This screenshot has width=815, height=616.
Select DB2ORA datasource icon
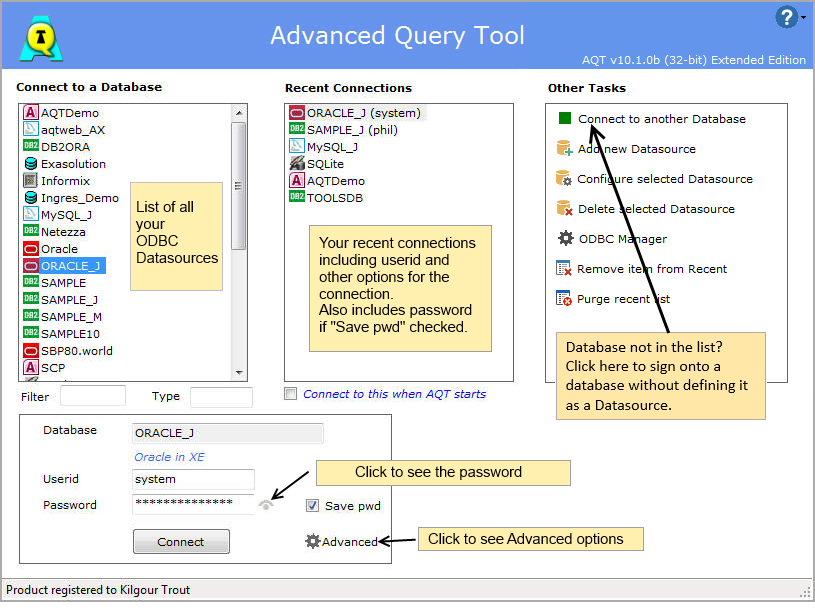[x=31, y=146]
